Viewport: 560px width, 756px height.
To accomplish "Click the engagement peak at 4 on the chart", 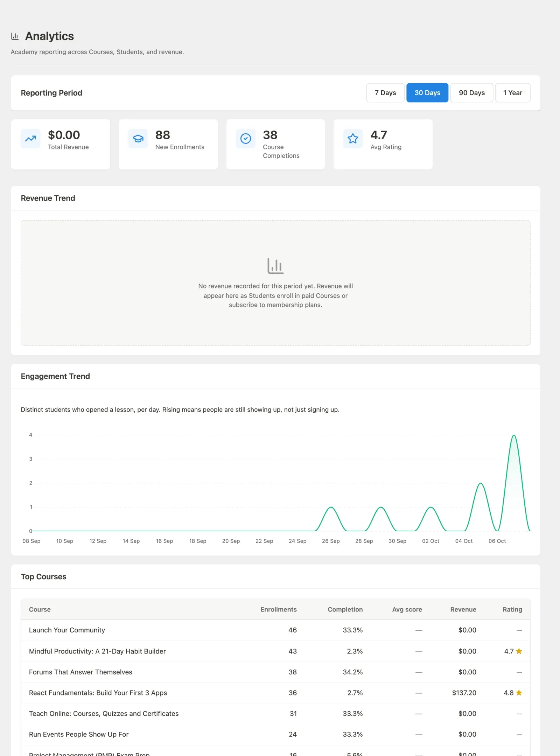I will click(514, 435).
